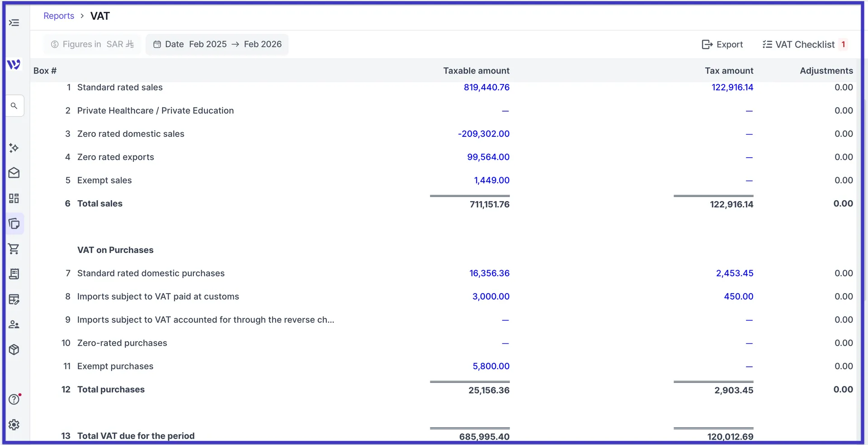Image resolution: width=868 pixels, height=445 pixels.
Task: Open imports paid at customs amount 3,000.00
Action: (x=491, y=296)
